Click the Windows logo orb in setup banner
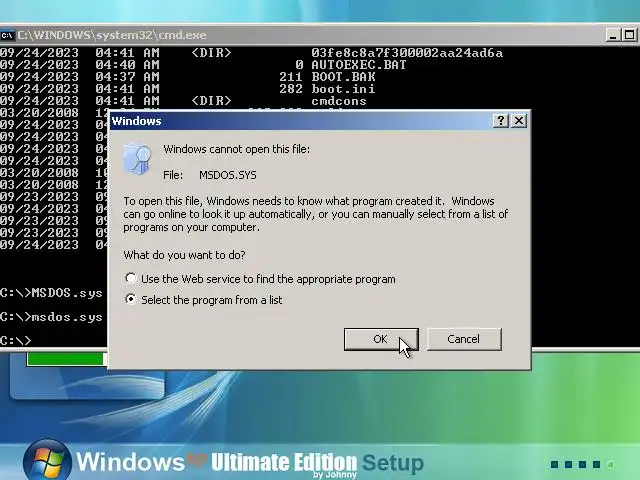 pos(47,460)
